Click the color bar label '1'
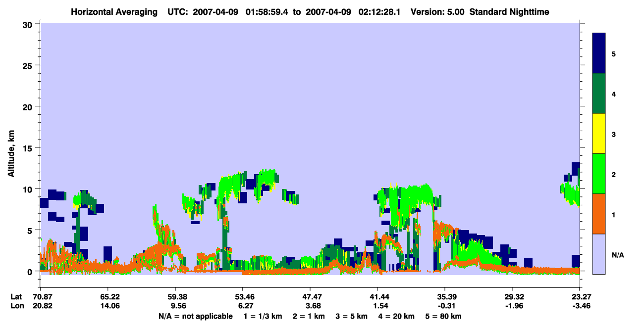Screen dimensions: 644x330 pyautogui.click(x=614, y=214)
